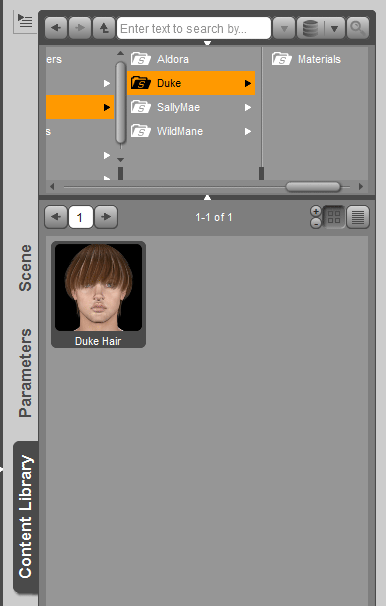Open the search history dropdown arrow
The width and height of the screenshot is (386, 606).
pyautogui.click(x=284, y=28)
